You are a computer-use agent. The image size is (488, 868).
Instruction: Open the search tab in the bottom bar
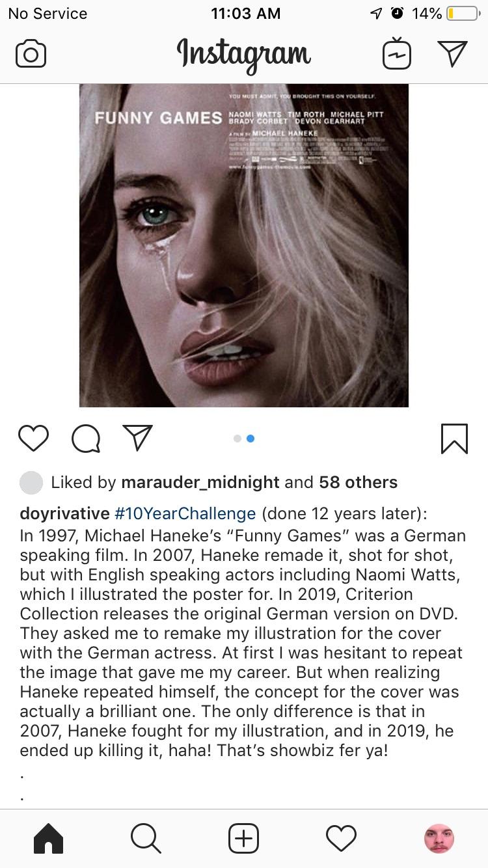click(146, 839)
